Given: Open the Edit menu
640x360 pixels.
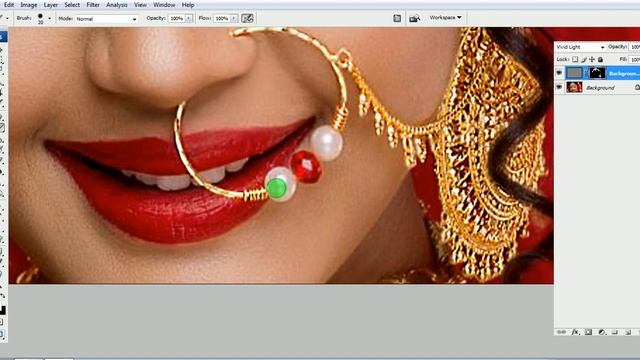Looking at the screenshot, I should pos(9,5).
